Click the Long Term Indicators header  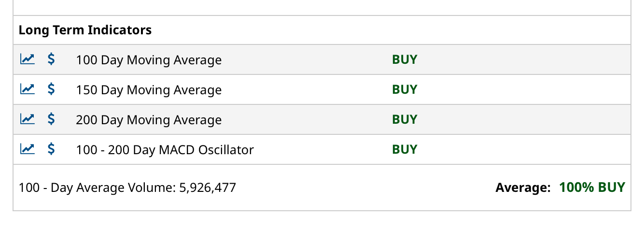pyautogui.click(x=85, y=30)
